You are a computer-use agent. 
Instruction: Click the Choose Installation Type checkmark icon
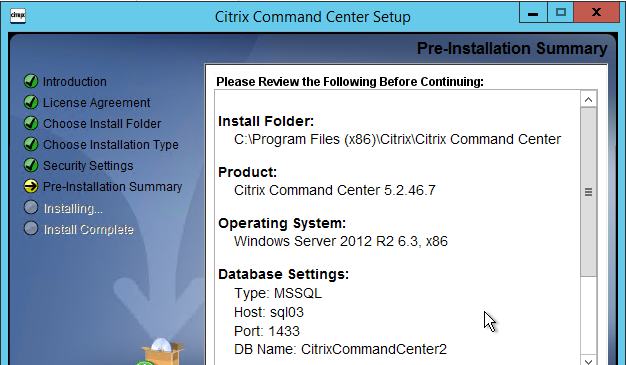click(x=31, y=144)
